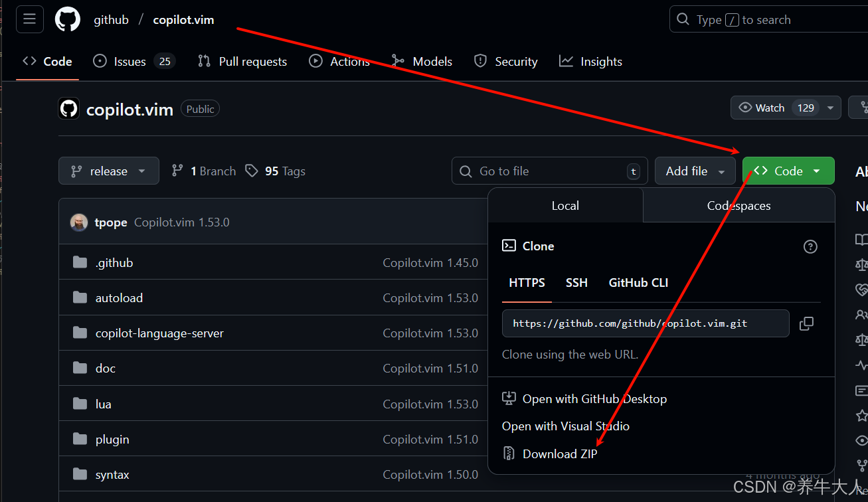868x502 pixels.
Task: Click the search magnifier icon
Action: tap(683, 19)
